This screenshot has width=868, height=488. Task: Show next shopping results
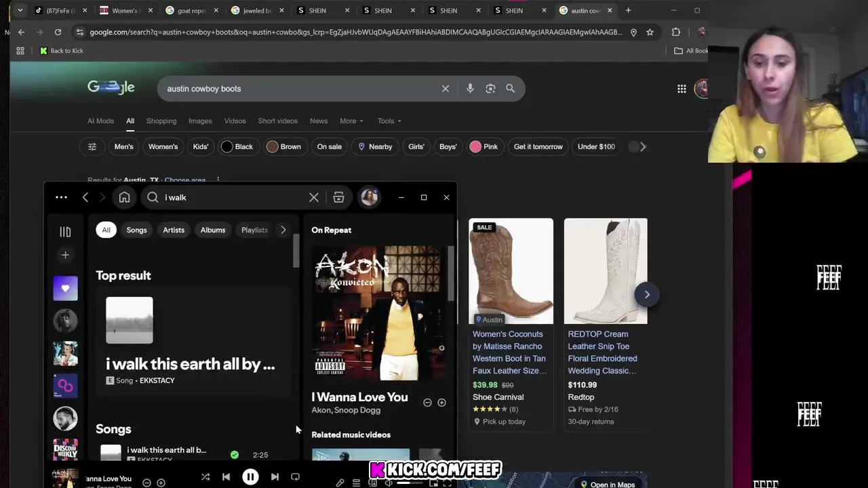coord(646,294)
